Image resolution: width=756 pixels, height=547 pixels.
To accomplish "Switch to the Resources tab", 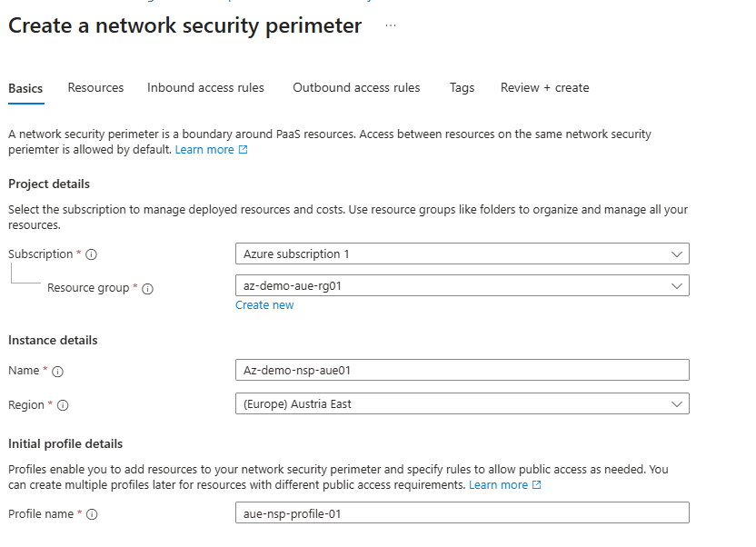I will [95, 88].
